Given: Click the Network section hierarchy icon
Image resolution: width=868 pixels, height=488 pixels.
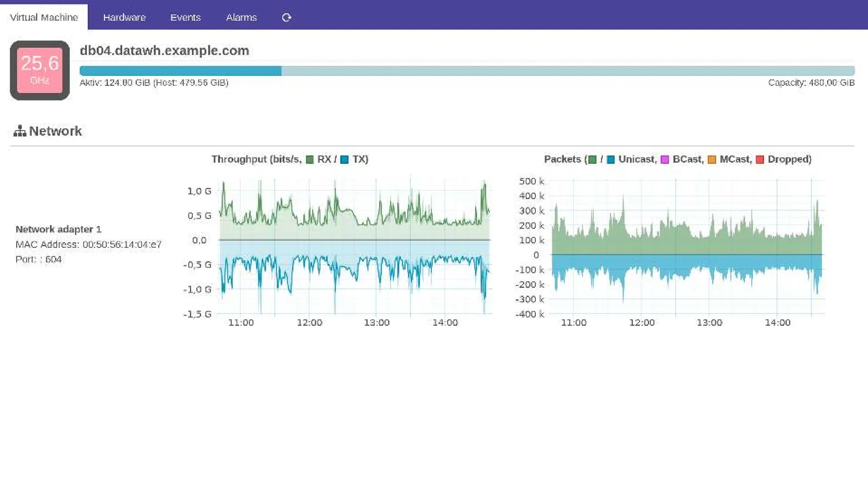Looking at the screenshot, I should coord(19,131).
